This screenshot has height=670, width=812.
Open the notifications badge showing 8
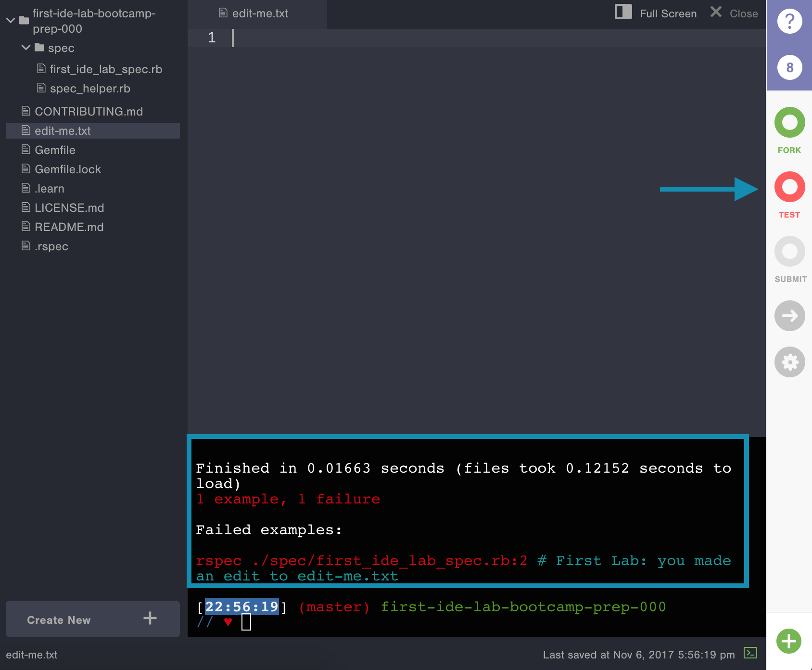[789, 67]
